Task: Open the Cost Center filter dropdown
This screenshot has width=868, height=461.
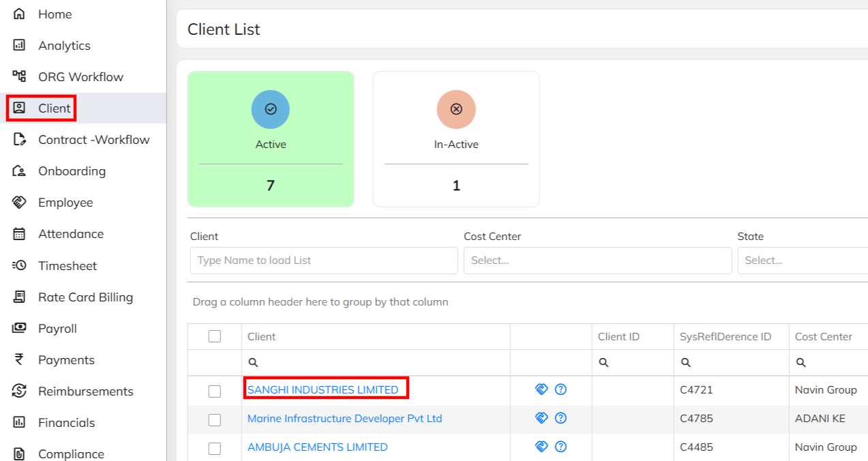Action: [597, 261]
